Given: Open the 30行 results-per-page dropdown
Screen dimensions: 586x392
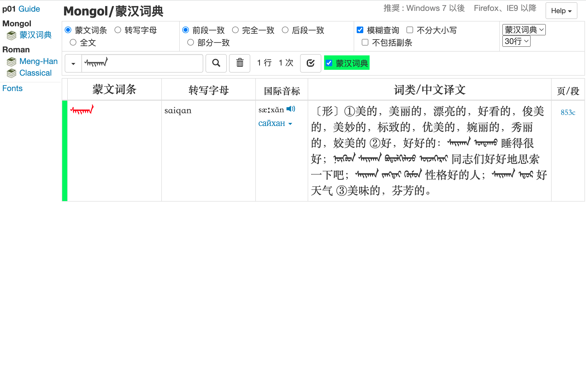Looking at the screenshot, I should [x=516, y=41].
